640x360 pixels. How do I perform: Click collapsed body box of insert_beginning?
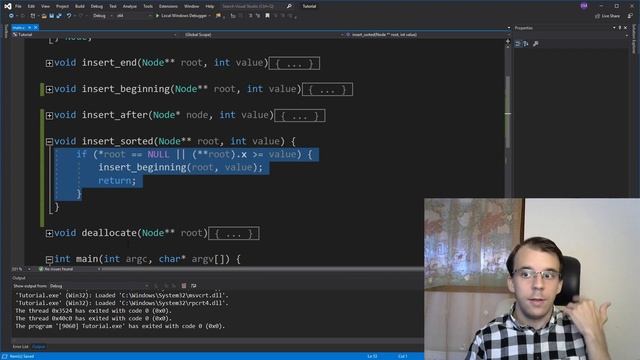327,89
